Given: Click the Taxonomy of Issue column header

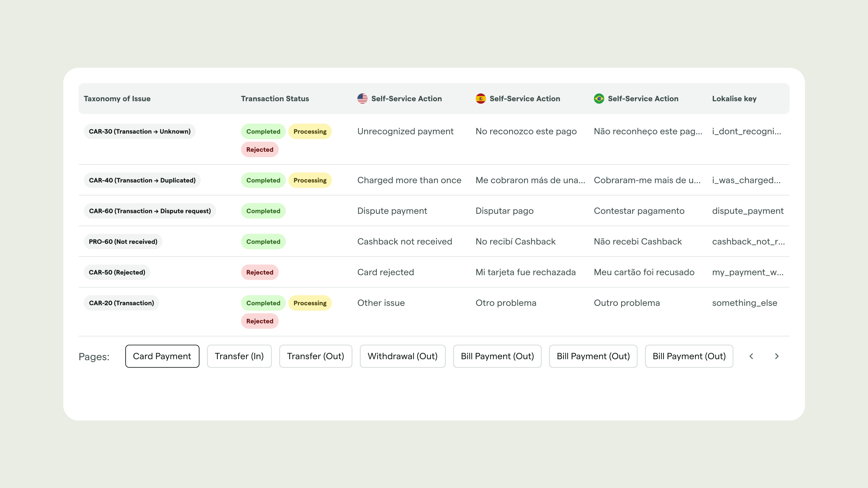Looking at the screenshot, I should pos(117,99).
